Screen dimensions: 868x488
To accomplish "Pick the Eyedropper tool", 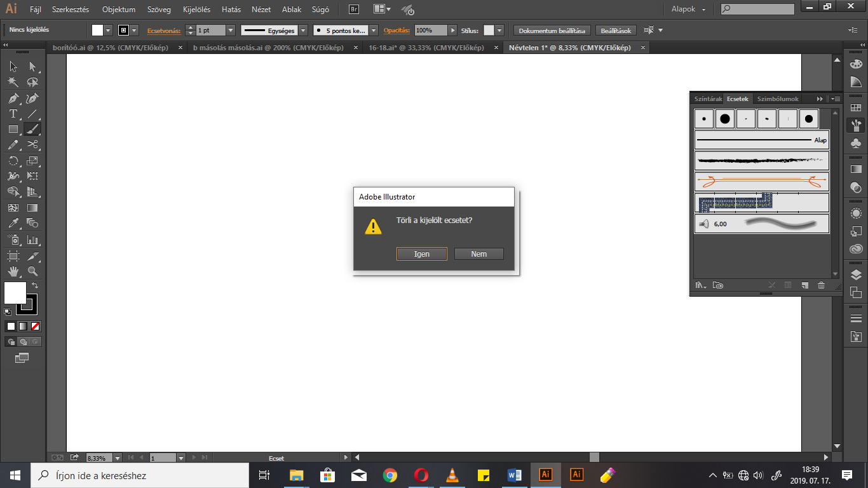I will [13, 223].
